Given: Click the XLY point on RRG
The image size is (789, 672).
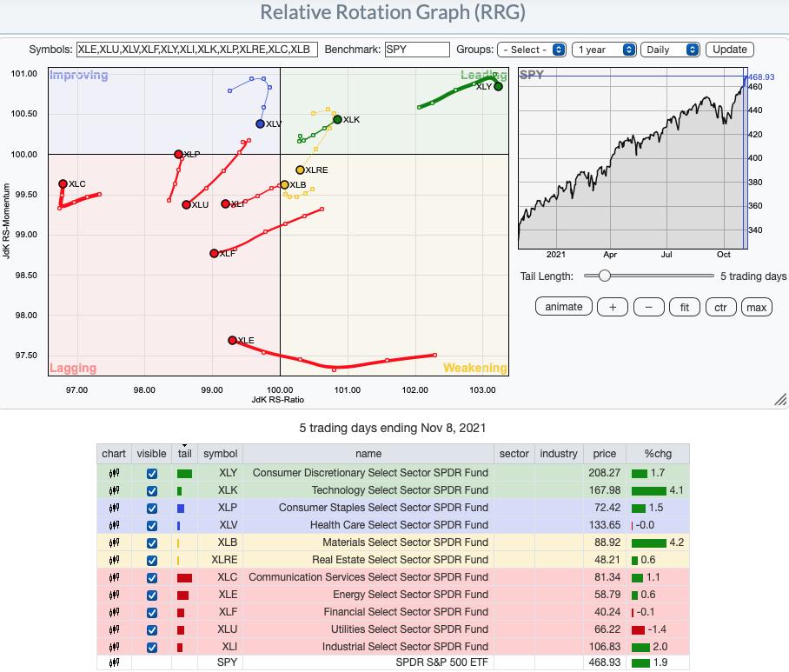Looking at the screenshot, I should pyautogui.click(x=498, y=86).
